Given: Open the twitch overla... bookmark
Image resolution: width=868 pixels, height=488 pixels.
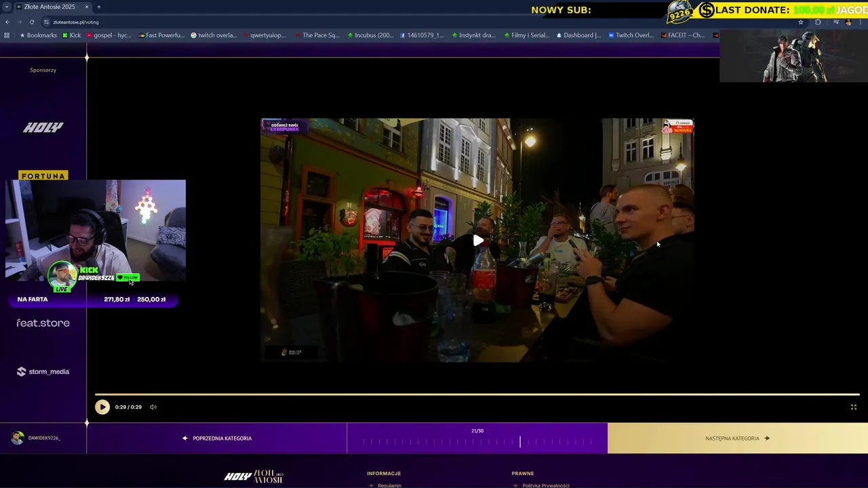Looking at the screenshot, I should [x=214, y=35].
